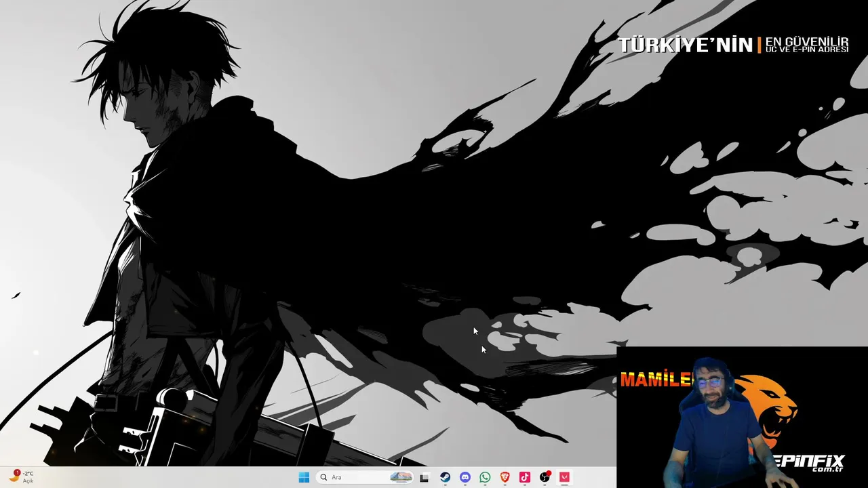868x488 pixels.
Task: Click the Ara search box
Action: 364,477
